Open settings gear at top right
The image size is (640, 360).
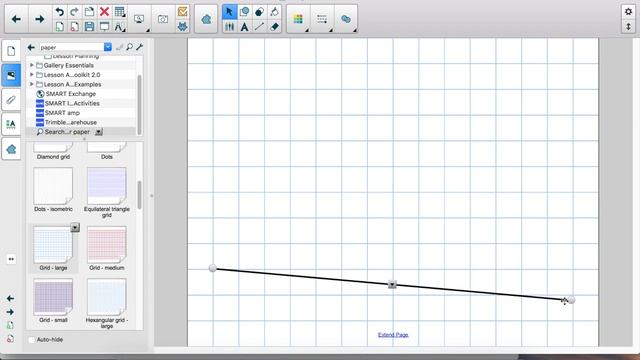(628, 11)
